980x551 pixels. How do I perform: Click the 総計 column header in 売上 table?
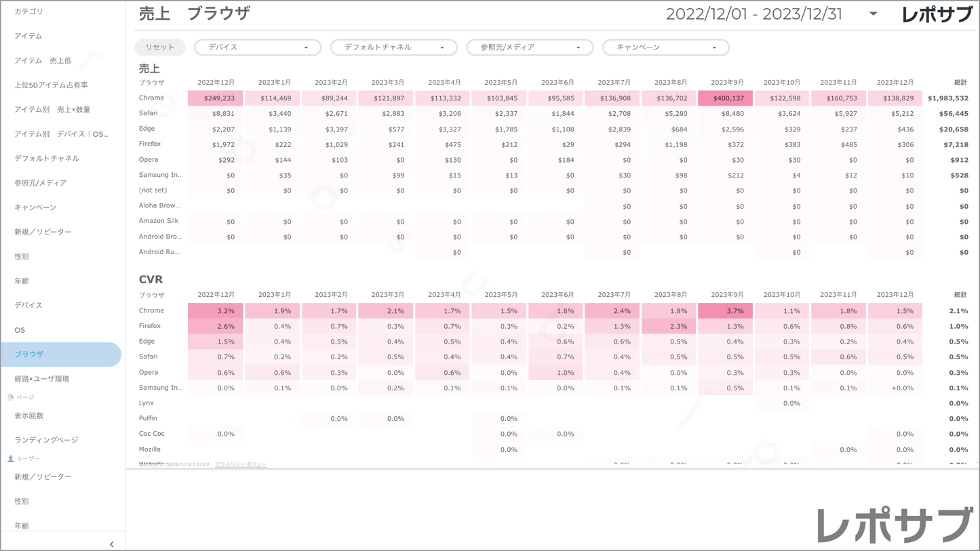click(x=960, y=83)
